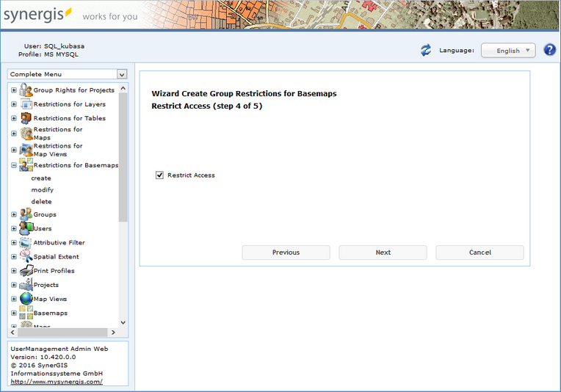
Task: Click the Restrictions for Basemaps icon
Action: (26, 165)
